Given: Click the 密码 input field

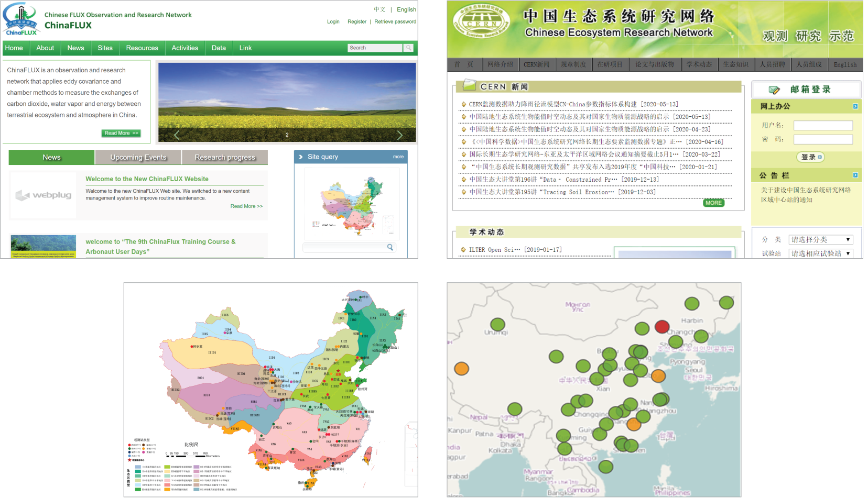Looking at the screenshot, I should tap(823, 140).
